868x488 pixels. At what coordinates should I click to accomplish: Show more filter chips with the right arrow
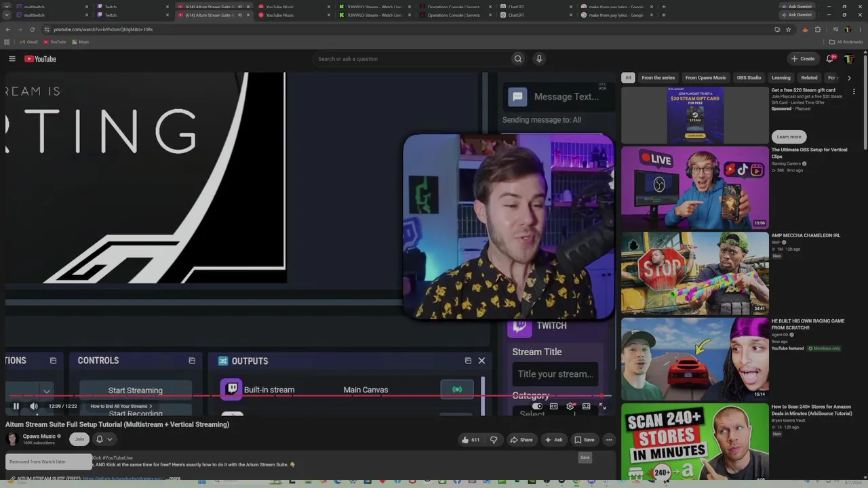point(849,78)
